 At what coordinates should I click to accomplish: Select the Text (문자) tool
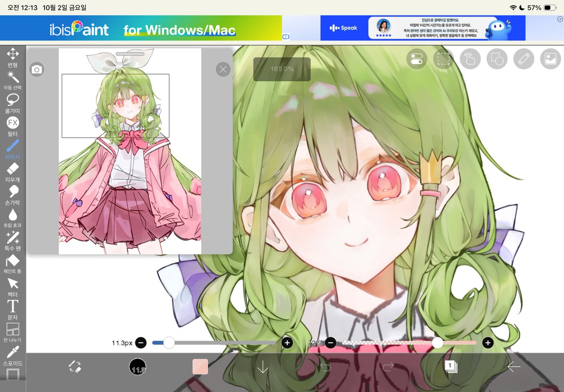point(13,310)
